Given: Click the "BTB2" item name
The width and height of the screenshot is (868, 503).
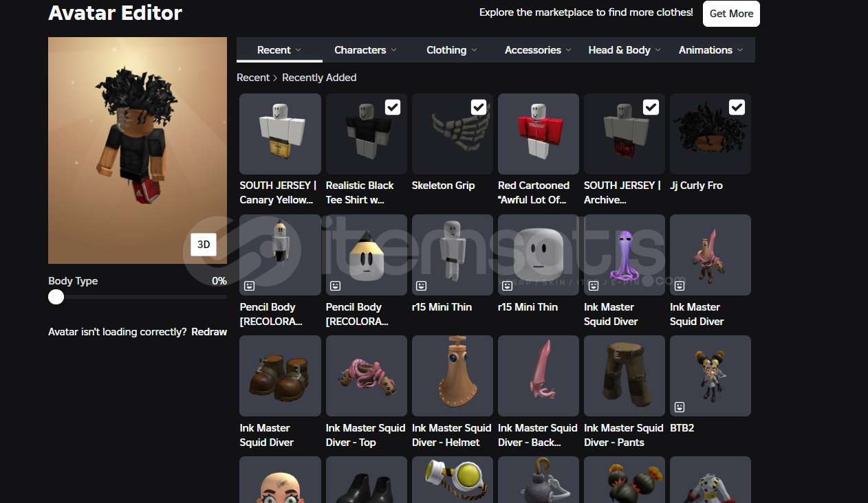Looking at the screenshot, I should (682, 428).
